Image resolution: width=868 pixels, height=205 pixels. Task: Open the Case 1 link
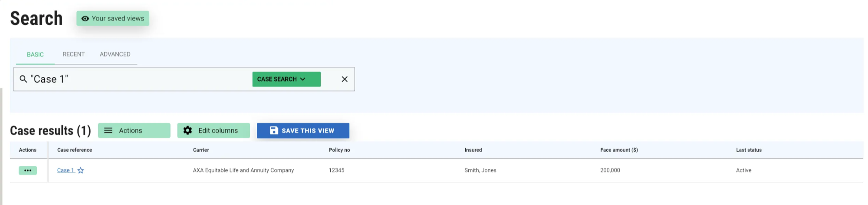click(66, 170)
